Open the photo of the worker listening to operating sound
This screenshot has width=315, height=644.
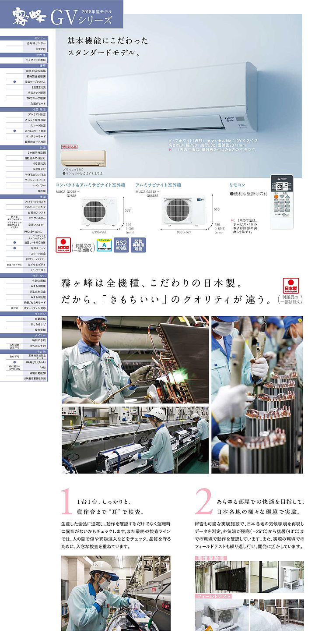[116, 594]
